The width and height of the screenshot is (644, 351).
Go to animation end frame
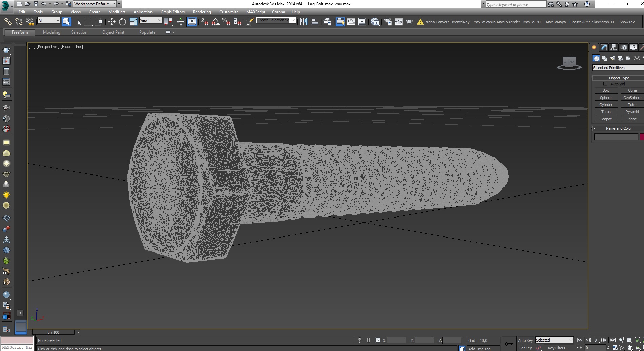coord(612,340)
